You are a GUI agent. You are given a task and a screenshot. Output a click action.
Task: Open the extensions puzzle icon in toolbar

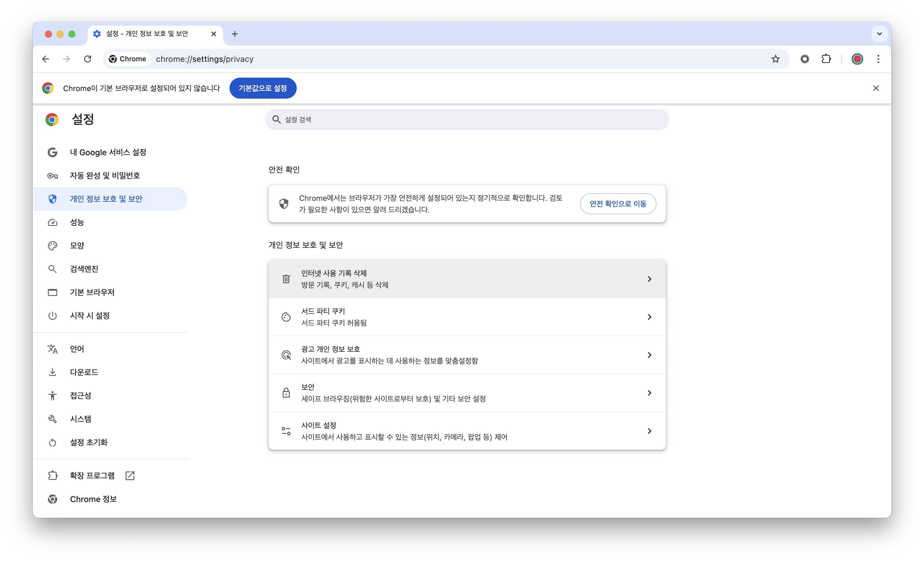click(x=826, y=59)
